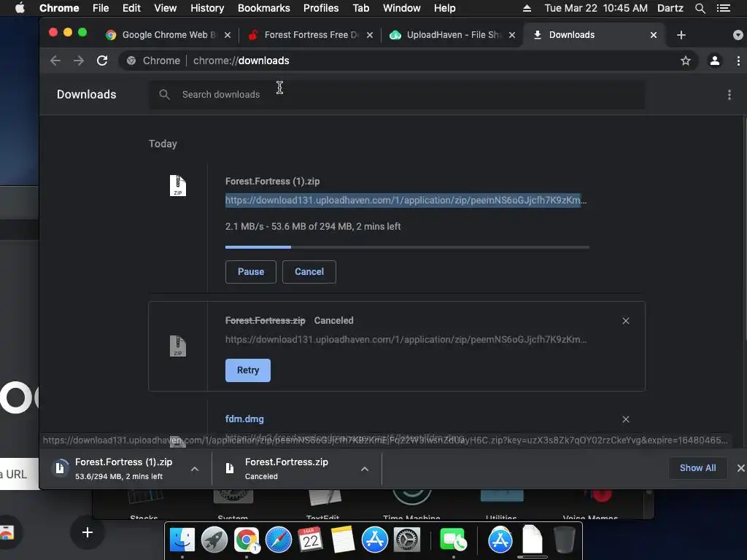Open FaceTime from the Dock
The width and height of the screenshot is (747, 560).
point(453,540)
